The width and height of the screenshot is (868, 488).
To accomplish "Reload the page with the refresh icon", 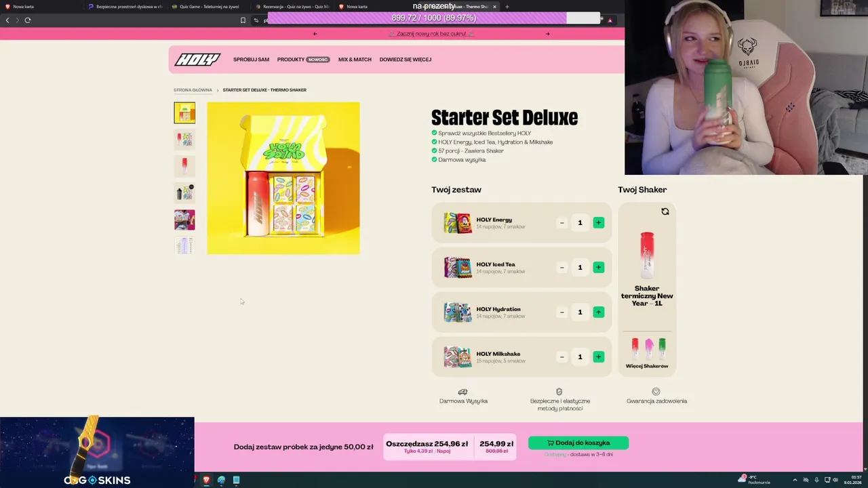I will tap(28, 20).
